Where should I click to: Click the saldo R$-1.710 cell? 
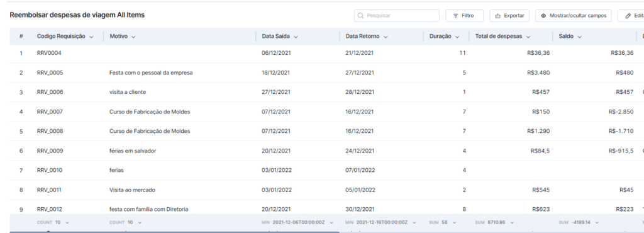(621, 131)
